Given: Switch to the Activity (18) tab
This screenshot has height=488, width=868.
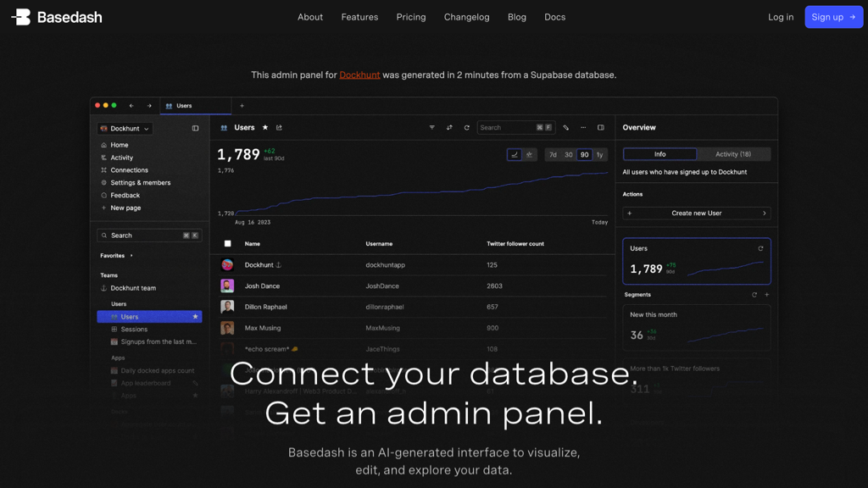Looking at the screenshot, I should pyautogui.click(x=733, y=154).
